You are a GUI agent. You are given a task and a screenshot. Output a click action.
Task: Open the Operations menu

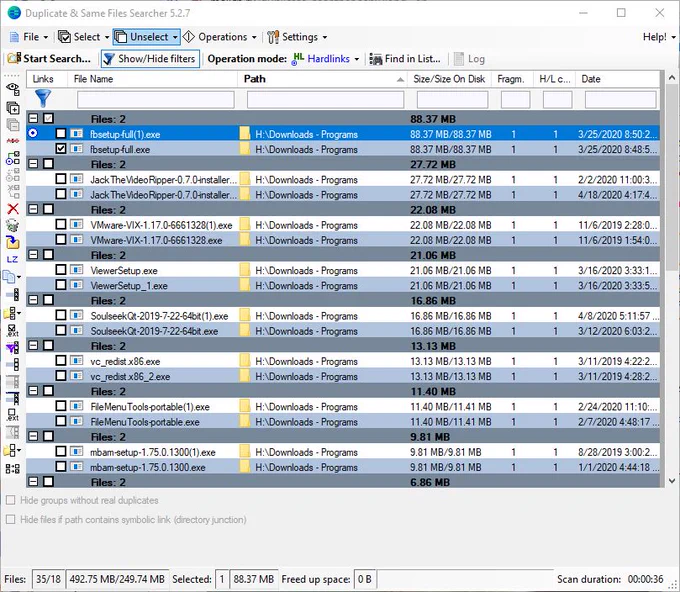[x=220, y=37]
